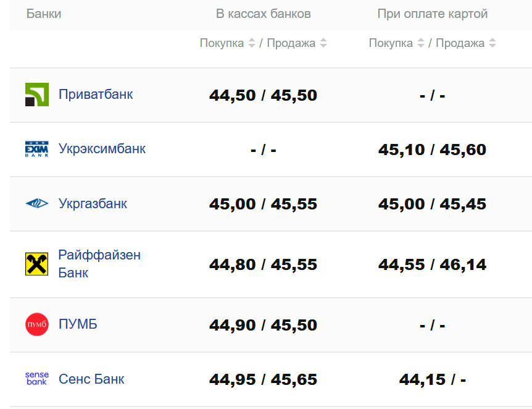Click the При оплате картой header

433,14
